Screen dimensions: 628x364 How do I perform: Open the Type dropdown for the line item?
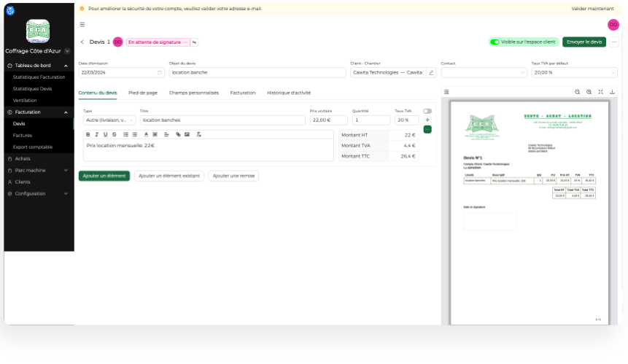(x=109, y=120)
